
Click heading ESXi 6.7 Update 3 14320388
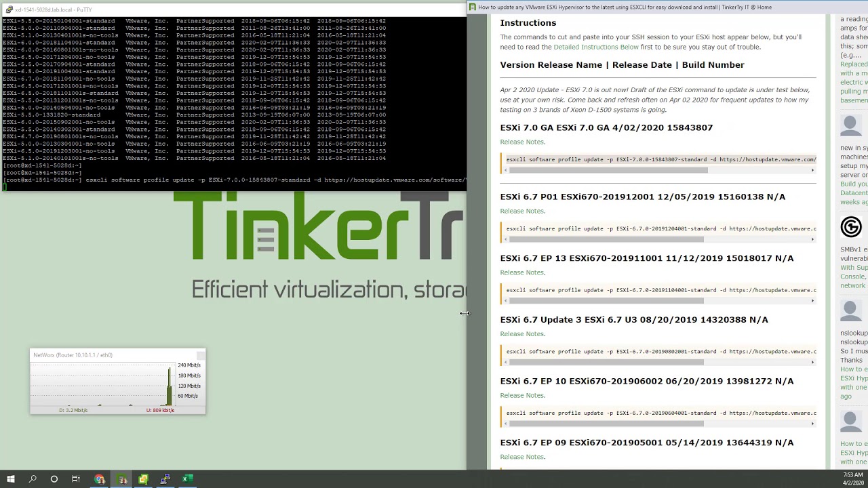[634, 320]
